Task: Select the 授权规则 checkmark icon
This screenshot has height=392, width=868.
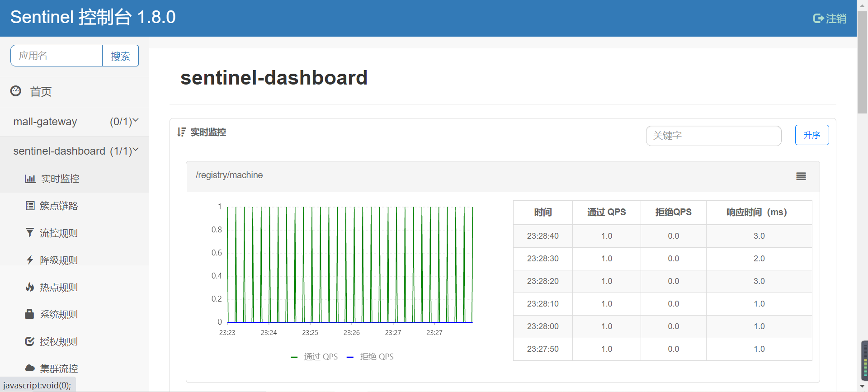Action: tap(30, 341)
